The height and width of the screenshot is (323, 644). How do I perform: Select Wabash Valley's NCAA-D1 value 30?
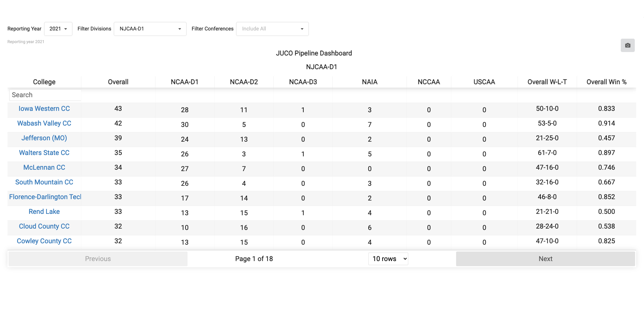click(x=185, y=125)
